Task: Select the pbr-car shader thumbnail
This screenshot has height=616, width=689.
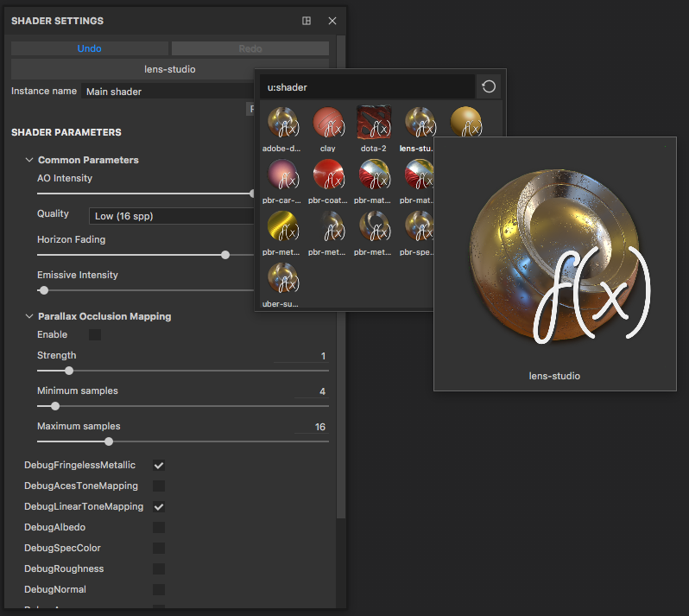Action: pyautogui.click(x=283, y=175)
